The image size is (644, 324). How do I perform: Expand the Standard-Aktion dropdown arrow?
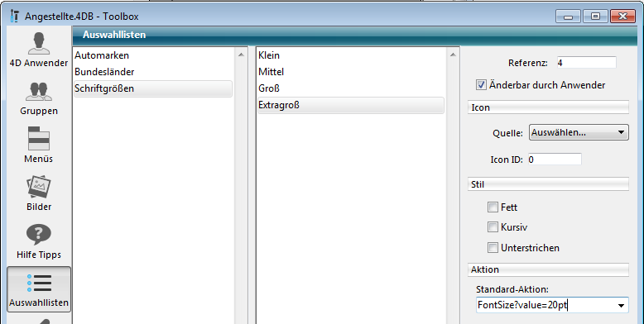(621, 306)
